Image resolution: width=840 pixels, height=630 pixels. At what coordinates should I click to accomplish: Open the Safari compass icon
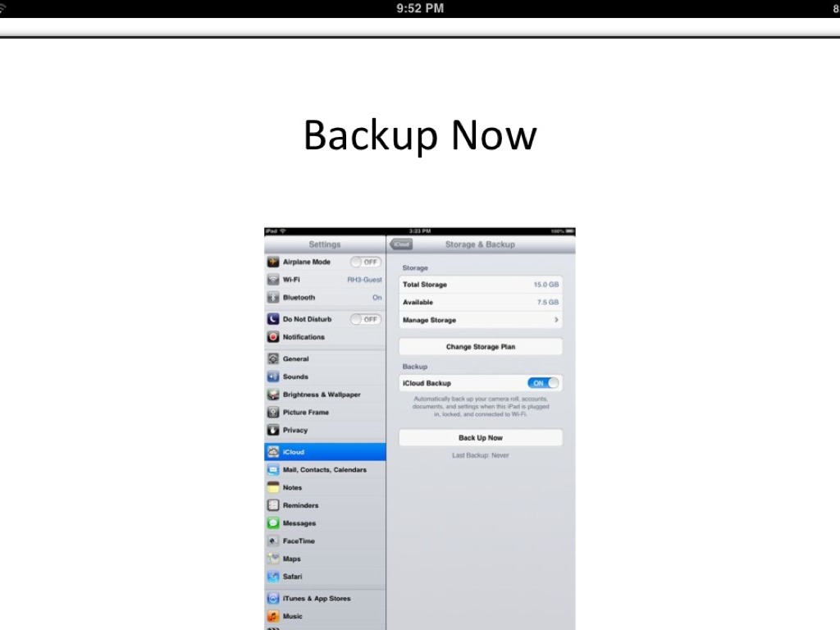(x=273, y=577)
